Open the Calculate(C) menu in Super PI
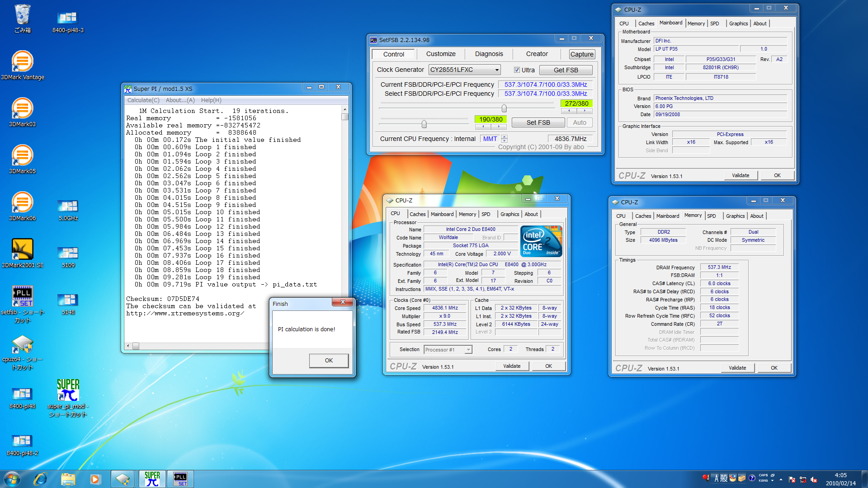Screen dimensions: 868x488 click(x=143, y=100)
